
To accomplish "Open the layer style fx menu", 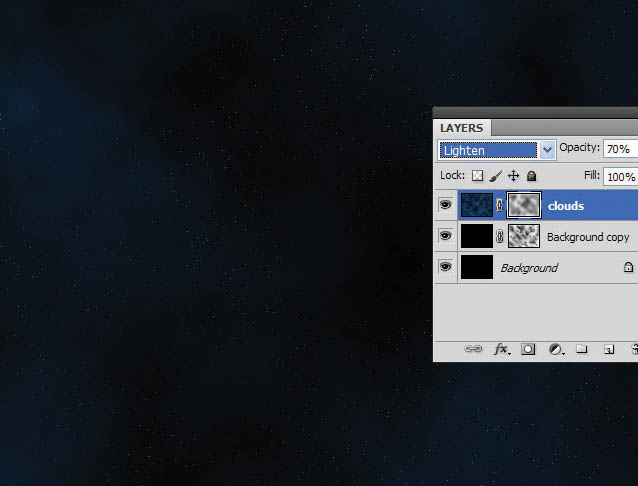I will (501, 350).
